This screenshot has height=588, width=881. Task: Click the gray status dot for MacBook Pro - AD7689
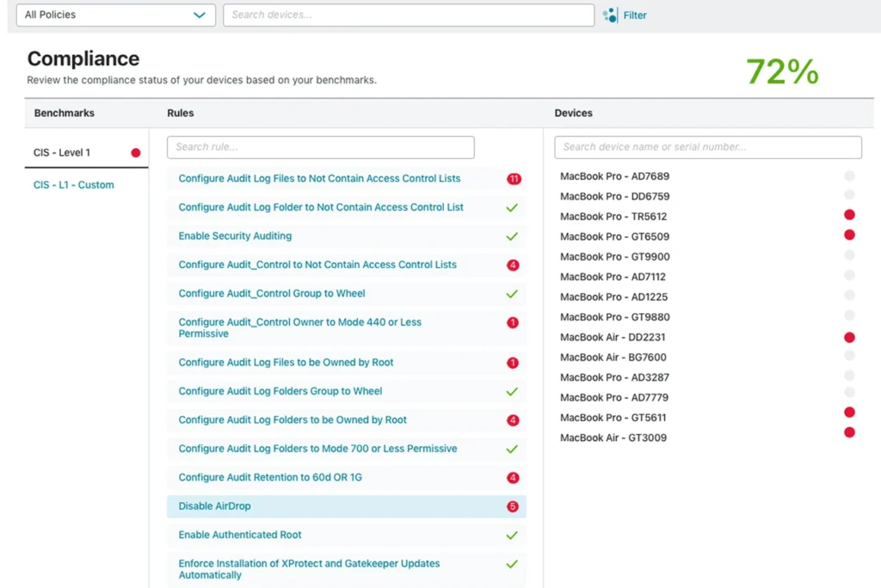pyautogui.click(x=849, y=175)
